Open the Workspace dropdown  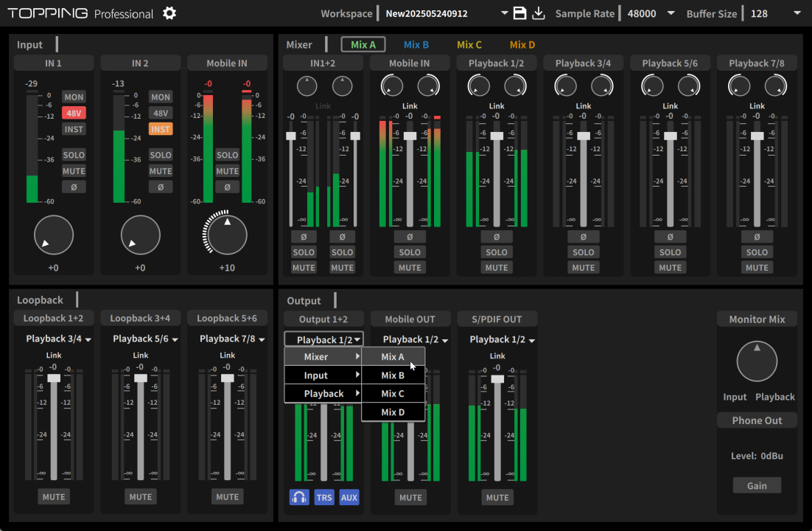tap(505, 13)
